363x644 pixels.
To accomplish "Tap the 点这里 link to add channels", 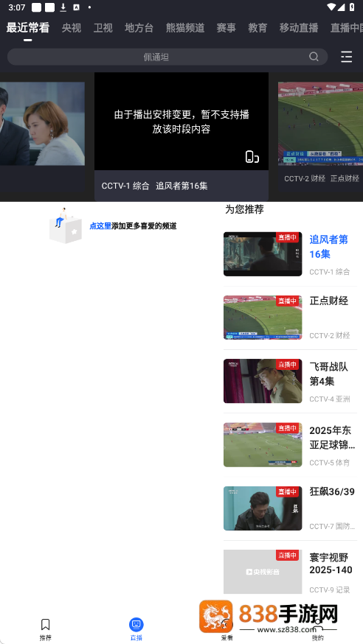I will click(100, 226).
